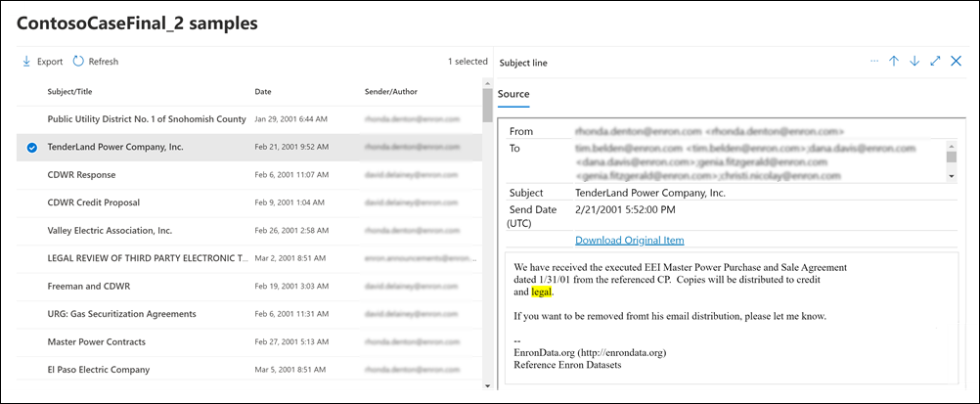The image size is (980, 404).
Task: Click the ContosoCaseFinal_2 samples page title
Action: tap(137, 23)
